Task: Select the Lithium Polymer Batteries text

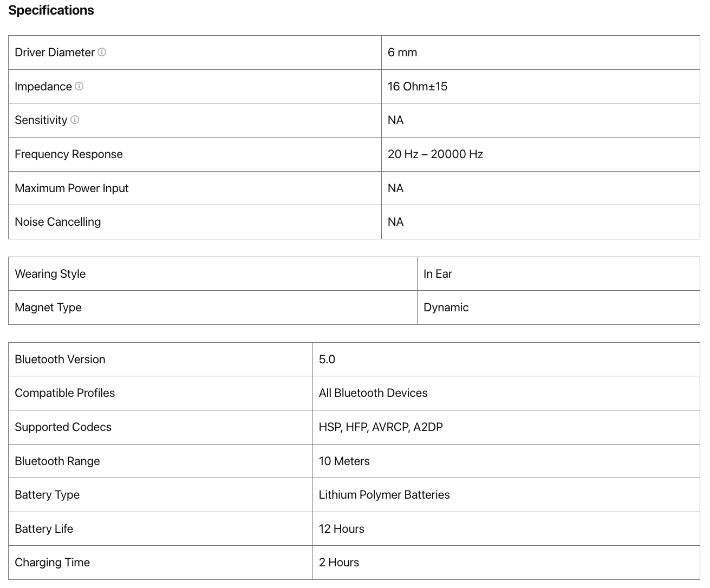Action: click(385, 495)
